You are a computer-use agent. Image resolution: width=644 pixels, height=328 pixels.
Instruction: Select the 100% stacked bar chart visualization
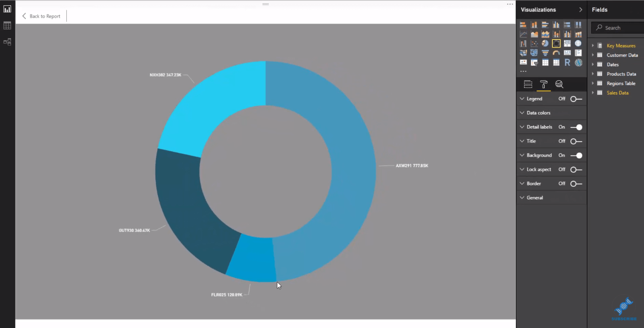coord(567,24)
